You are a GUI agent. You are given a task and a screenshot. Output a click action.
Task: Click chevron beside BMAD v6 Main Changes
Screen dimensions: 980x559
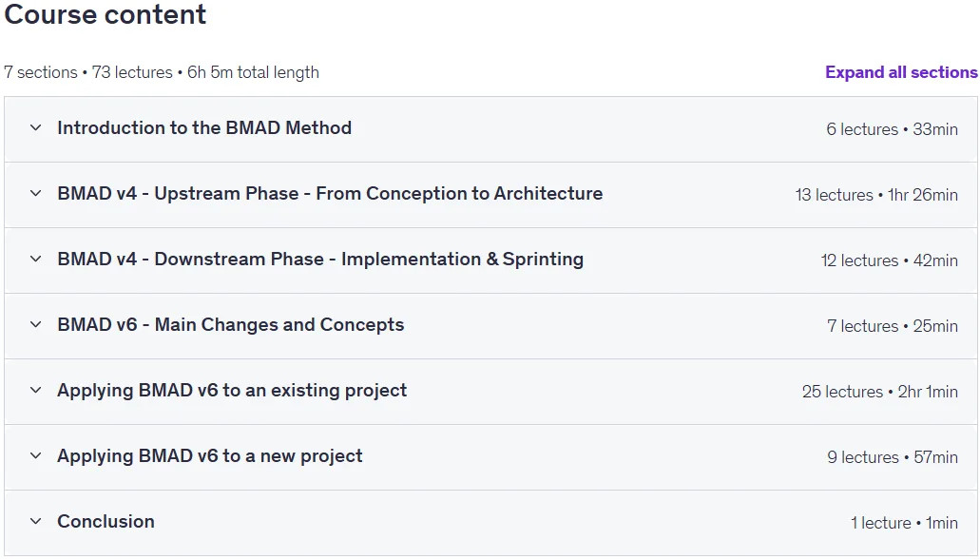click(35, 325)
